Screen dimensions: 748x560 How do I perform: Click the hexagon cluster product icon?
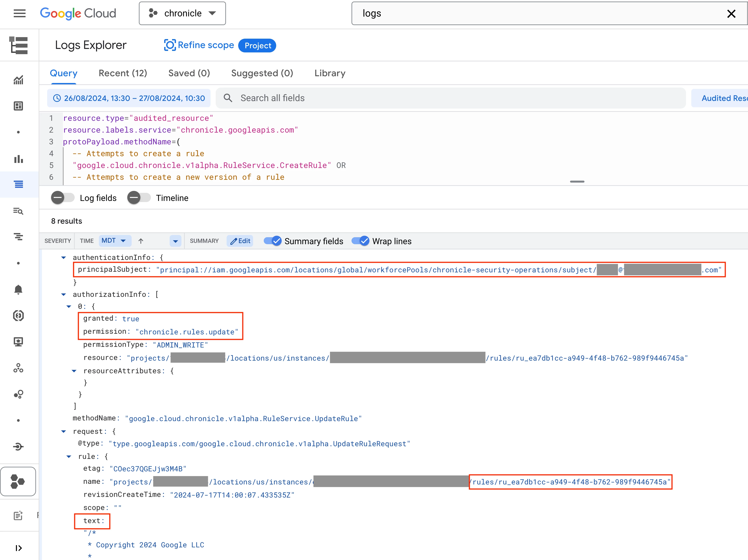tap(18, 482)
